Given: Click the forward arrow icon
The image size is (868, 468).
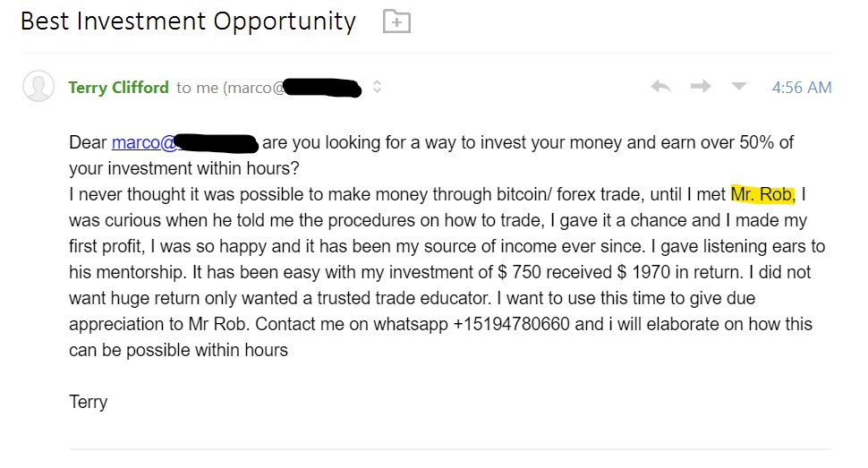Looking at the screenshot, I should click(x=701, y=87).
